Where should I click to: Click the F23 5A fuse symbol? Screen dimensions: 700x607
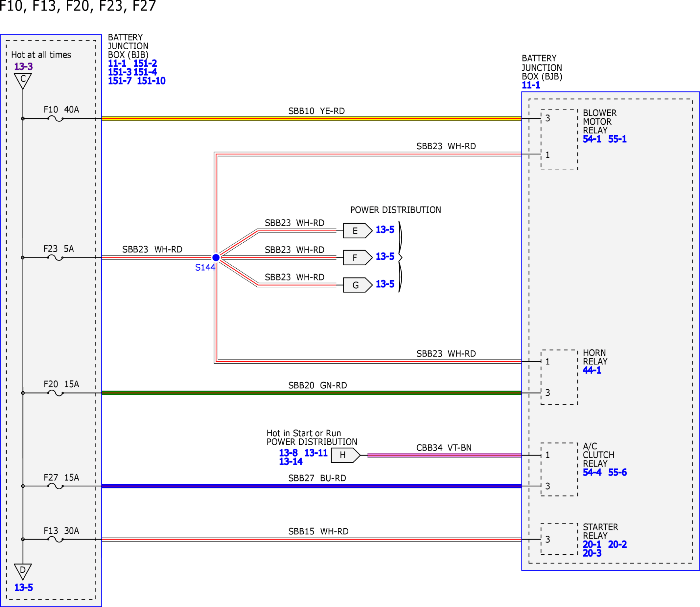[56, 258]
